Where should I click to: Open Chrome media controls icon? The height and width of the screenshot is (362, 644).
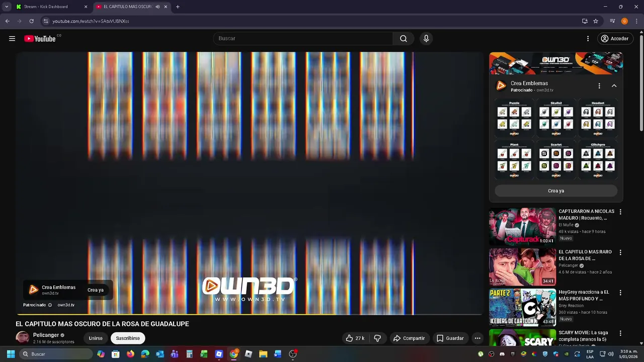coord(612,21)
